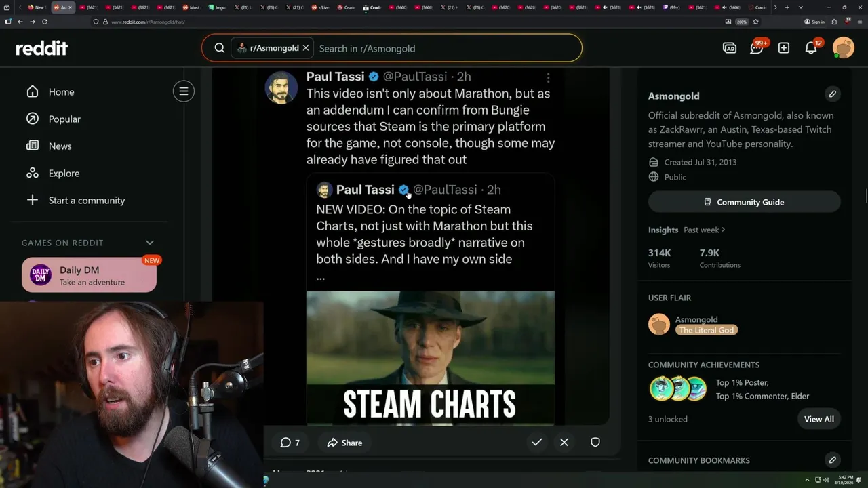Open the Steam Charts video thumbnail
This screenshot has width=868, height=488.
click(430, 358)
